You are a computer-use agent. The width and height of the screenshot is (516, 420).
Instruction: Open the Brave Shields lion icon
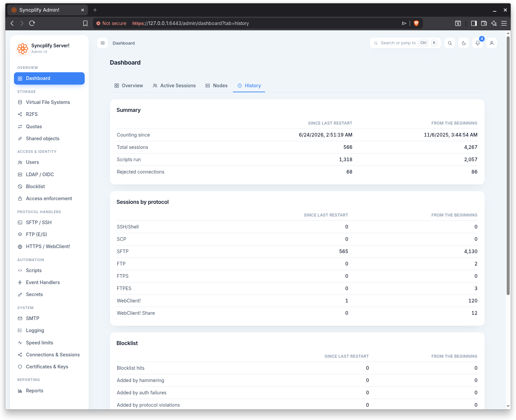pyautogui.click(x=416, y=23)
